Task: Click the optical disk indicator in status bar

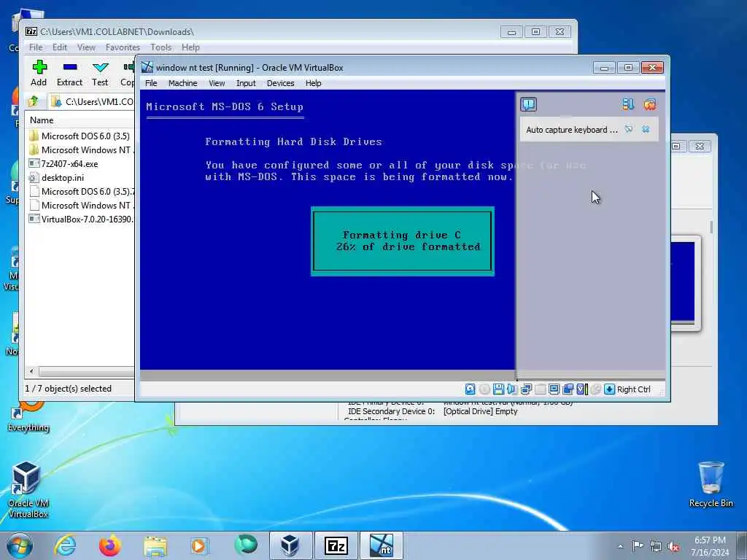Action: pyautogui.click(x=484, y=389)
